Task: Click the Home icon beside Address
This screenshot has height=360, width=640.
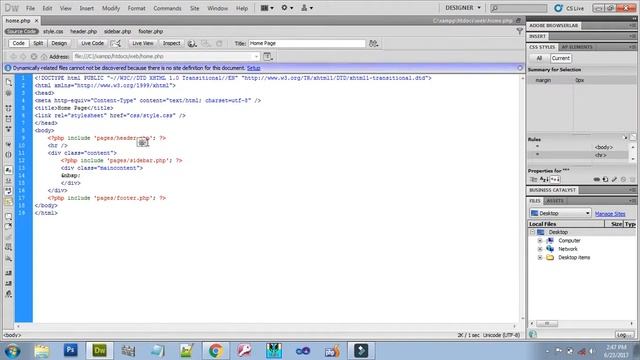Action: point(44,57)
